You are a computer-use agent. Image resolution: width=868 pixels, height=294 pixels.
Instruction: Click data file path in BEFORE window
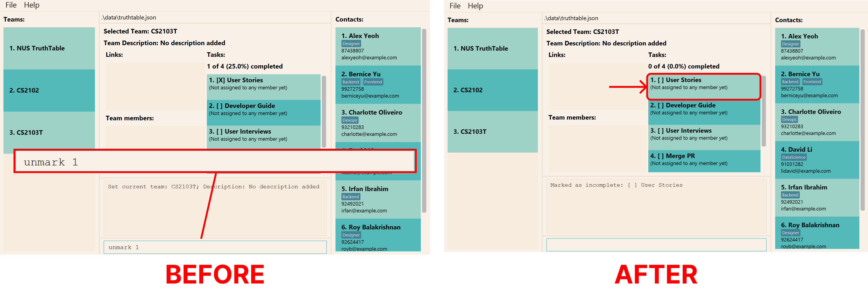[128, 18]
